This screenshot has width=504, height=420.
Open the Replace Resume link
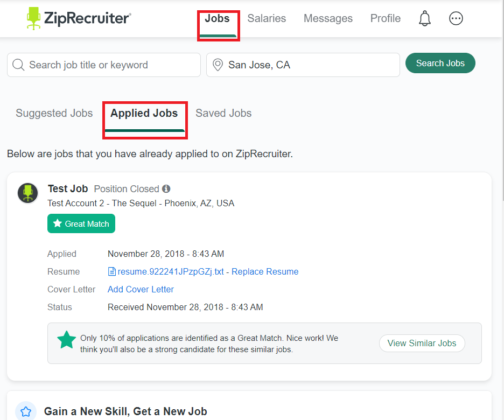tap(264, 271)
